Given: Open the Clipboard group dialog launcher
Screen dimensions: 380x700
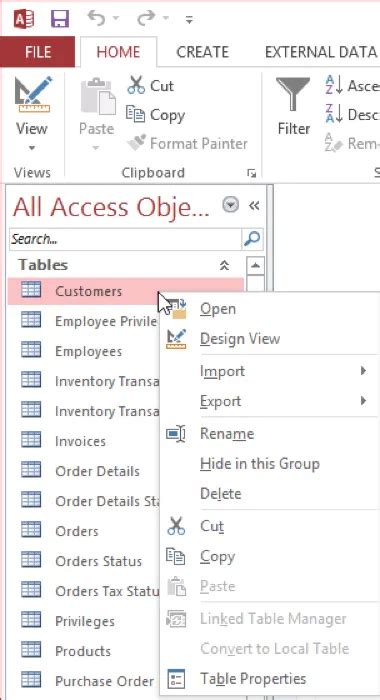Looking at the screenshot, I should (252, 173).
